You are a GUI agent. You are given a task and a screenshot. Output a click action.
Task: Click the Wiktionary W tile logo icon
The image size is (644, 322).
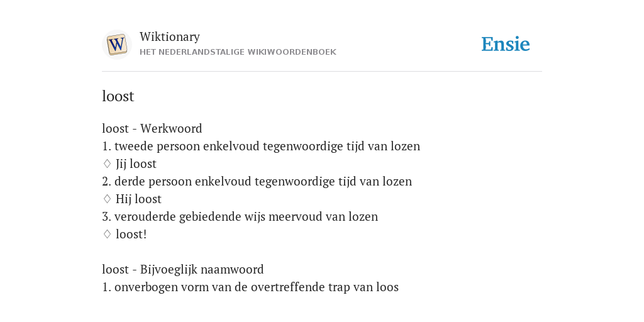pos(117,45)
